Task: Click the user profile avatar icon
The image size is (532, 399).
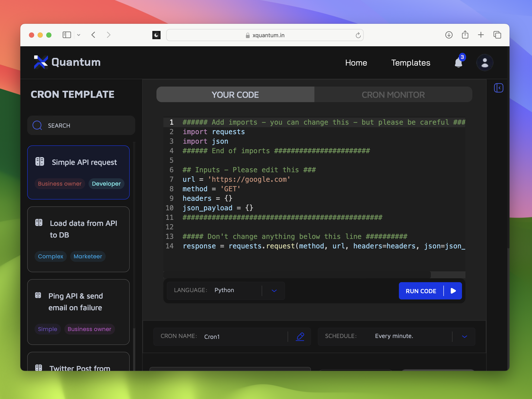Action: [x=485, y=63]
